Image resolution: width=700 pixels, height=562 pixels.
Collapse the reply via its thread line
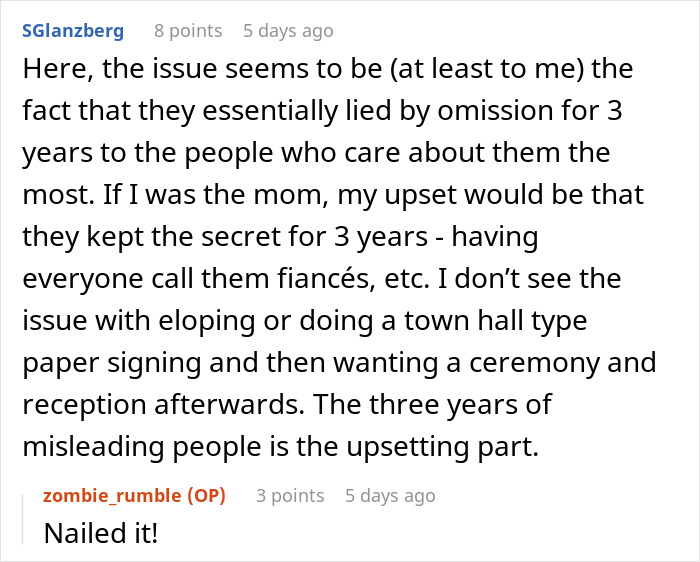coord(26,515)
